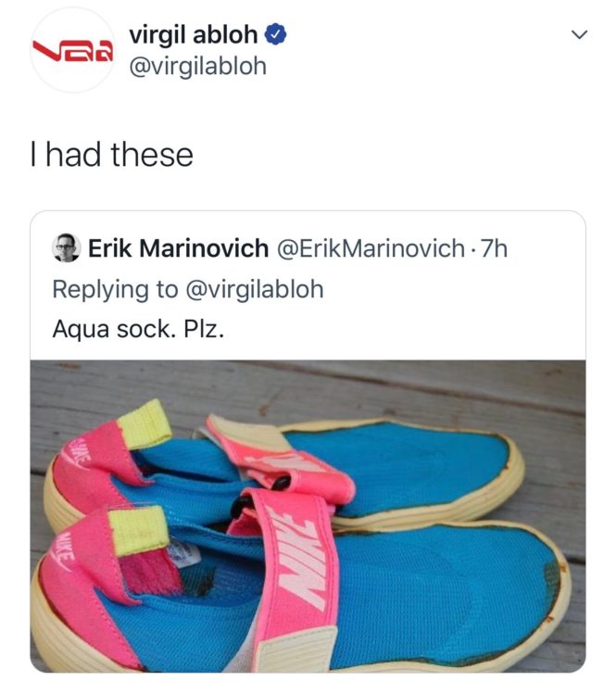Screen dimensions: 616x695
Task: Select the "Aqua sock. Plz." quoted text
Action: 138,329
